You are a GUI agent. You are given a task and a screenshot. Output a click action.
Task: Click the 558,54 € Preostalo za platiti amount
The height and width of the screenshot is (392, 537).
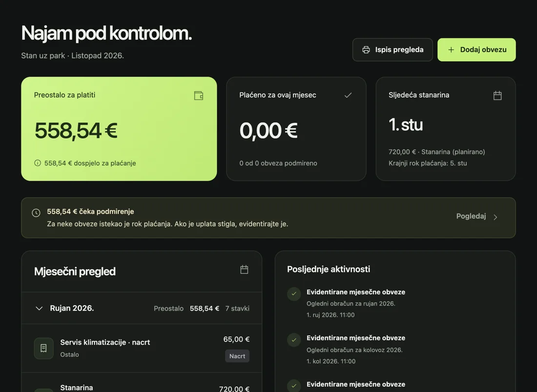tap(76, 130)
